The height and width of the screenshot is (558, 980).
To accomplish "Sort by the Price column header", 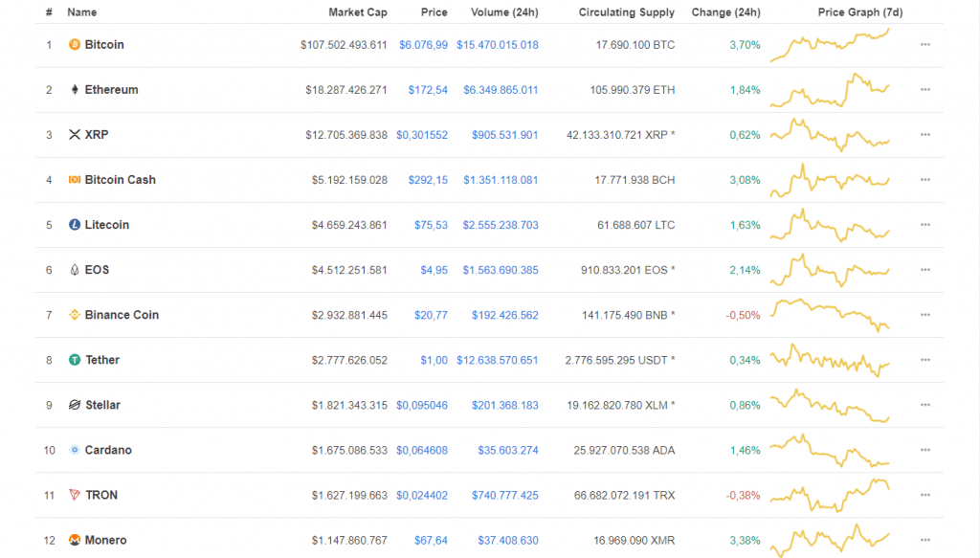I will point(434,11).
